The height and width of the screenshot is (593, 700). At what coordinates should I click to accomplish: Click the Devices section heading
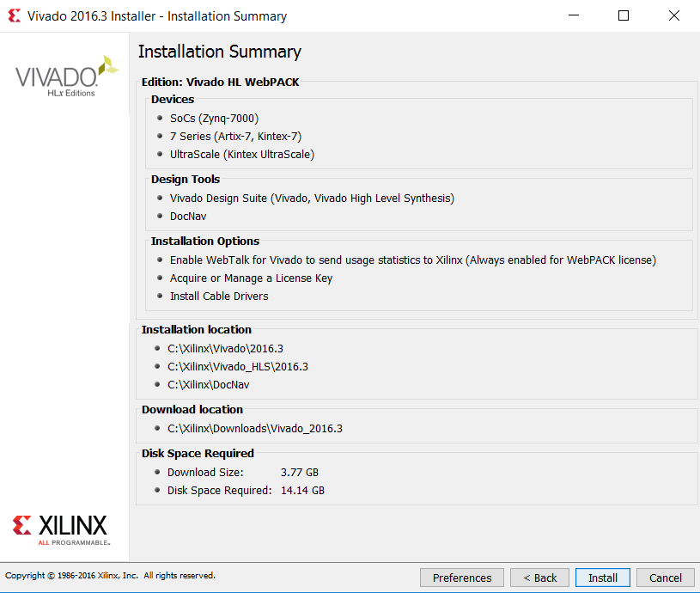click(173, 99)
